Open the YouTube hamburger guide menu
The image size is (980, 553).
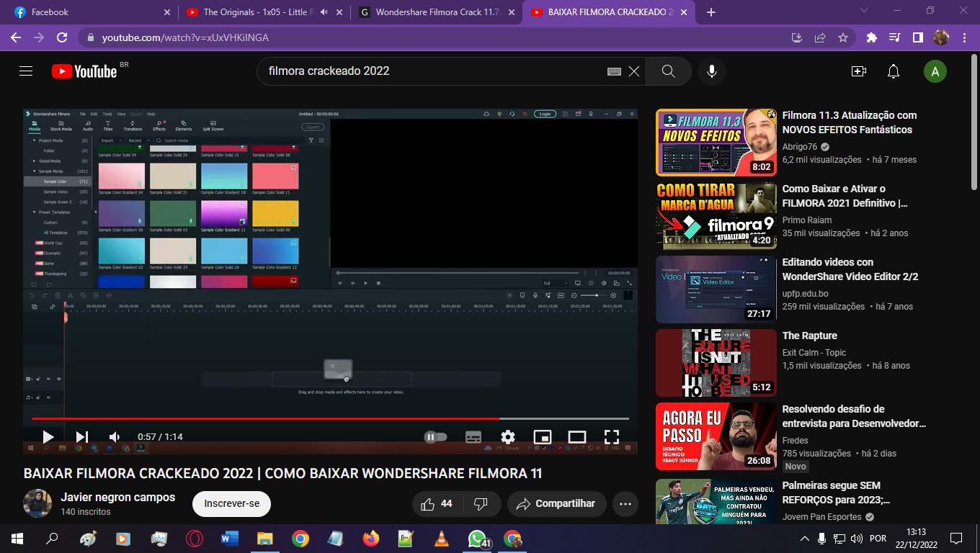coord(26,71)
